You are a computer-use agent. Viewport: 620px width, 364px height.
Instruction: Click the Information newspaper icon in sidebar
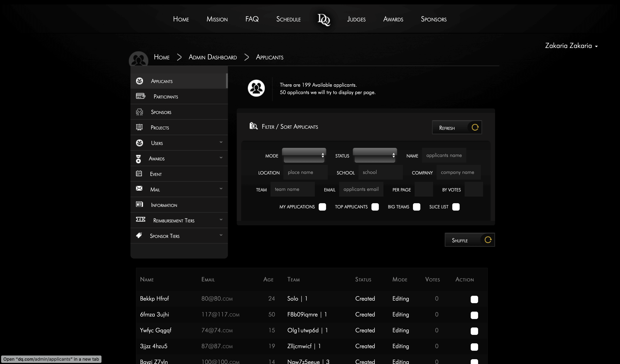pyautogui.click(x=139, y=204)
